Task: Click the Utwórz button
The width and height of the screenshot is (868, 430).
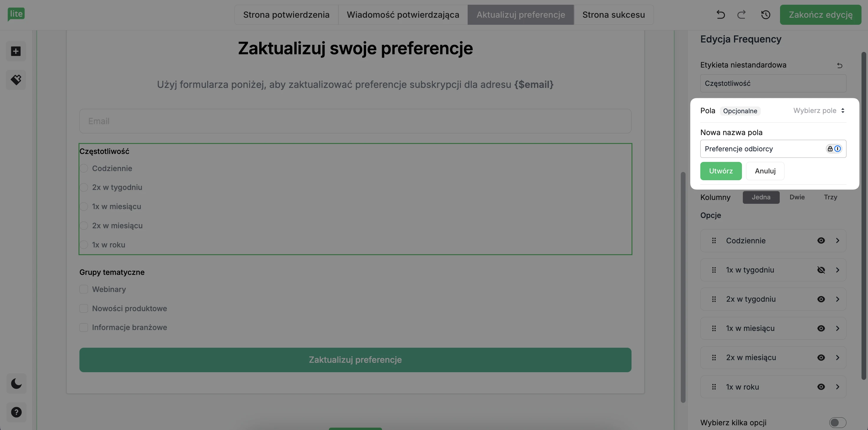Action: pos(721,171)
